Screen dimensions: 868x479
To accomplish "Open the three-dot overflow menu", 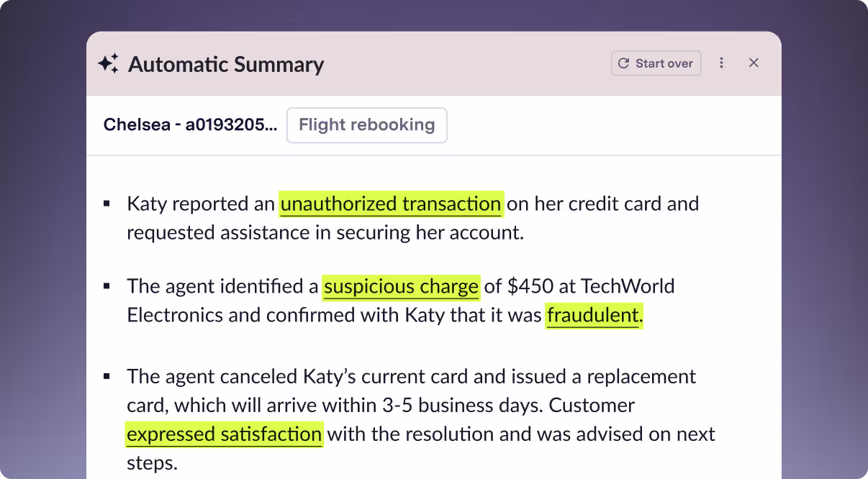I will [x=721, y=63].
